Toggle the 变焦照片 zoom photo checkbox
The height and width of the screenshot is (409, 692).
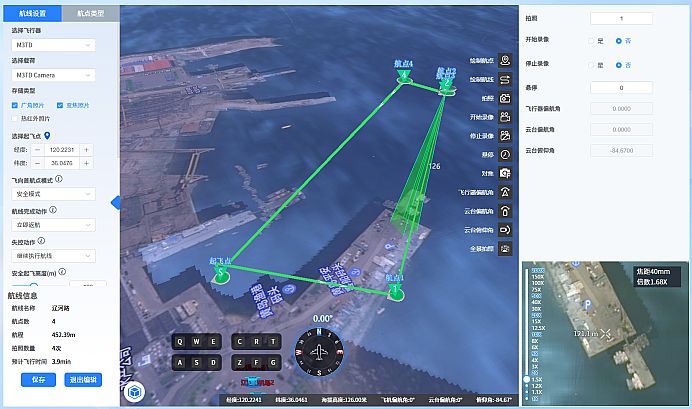[60, 105]
